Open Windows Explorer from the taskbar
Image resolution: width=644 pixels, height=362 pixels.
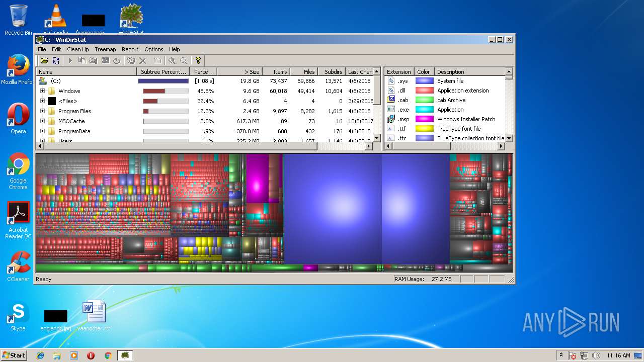(x=57, y=355)
